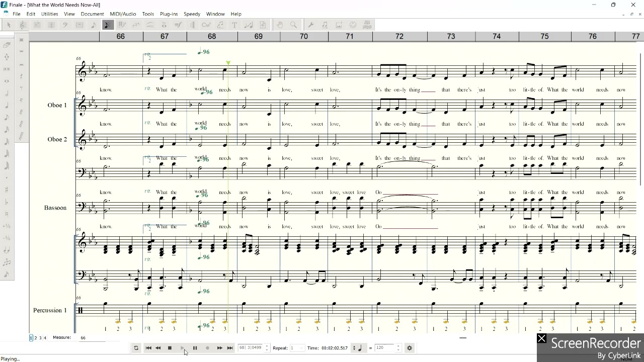The image size is (644, 362).
Task: Select the Measure tool icon
Action: click(79, 25)
